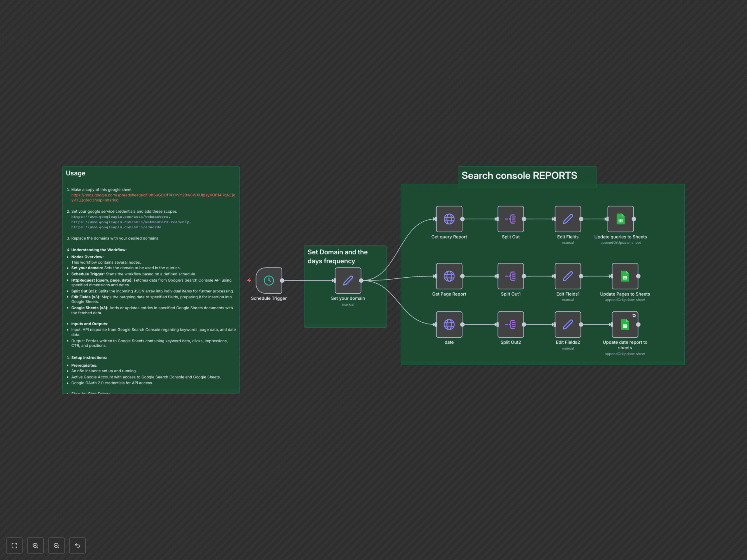Zoom out of the canvas

[56, 545]
